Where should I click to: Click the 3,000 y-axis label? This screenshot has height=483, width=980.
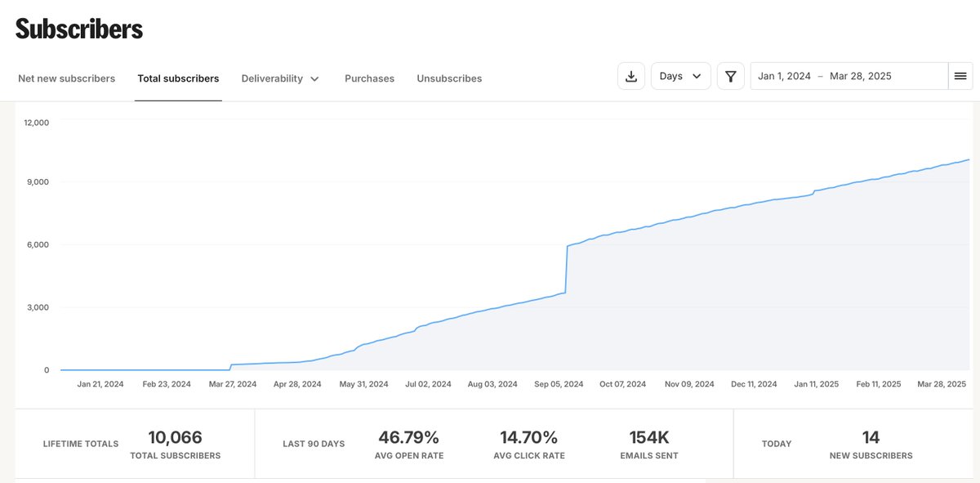(39, 307)
